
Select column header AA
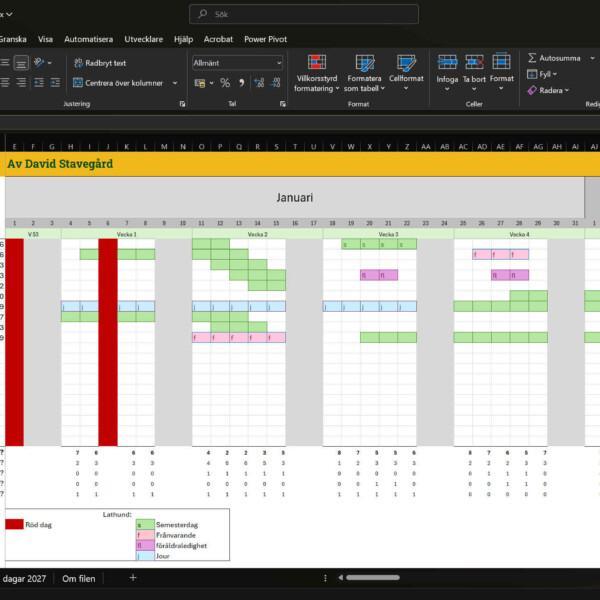click(426, 147)
